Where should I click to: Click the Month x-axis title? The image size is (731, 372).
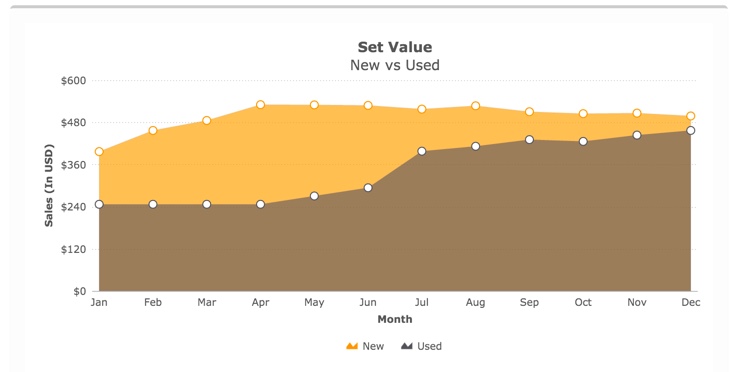tap(395, 319)
